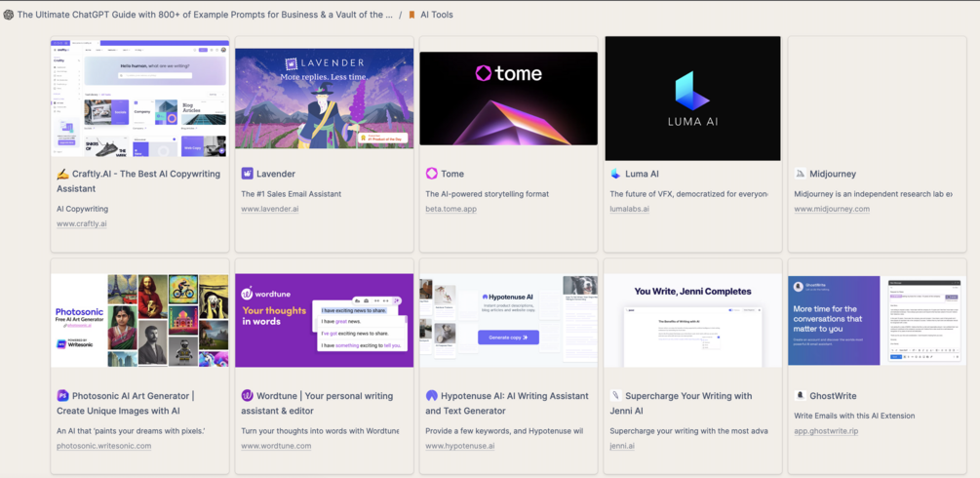Viewport: 980px width, 478px height.
Task: Click the 'AI Copywriting' description text
Action: (x=83, y=209)
